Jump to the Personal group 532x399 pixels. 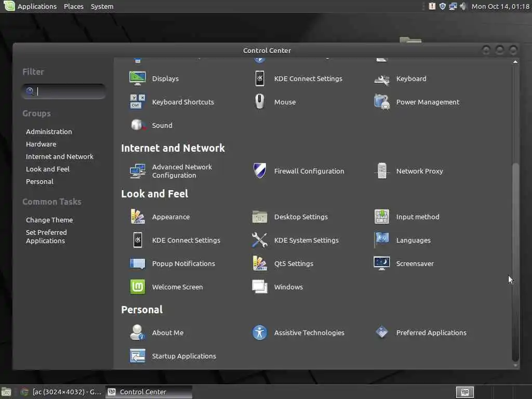coord(39,181)
